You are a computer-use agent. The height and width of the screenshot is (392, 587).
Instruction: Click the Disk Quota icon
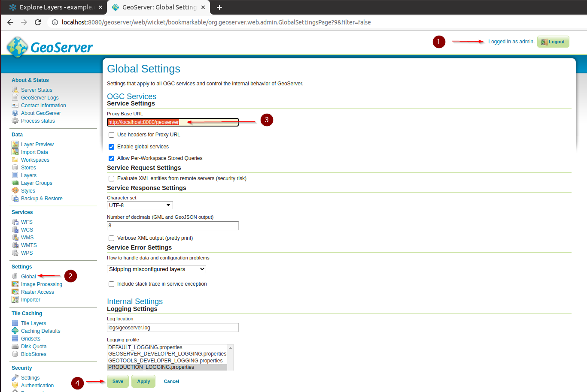tap(15, 347)
